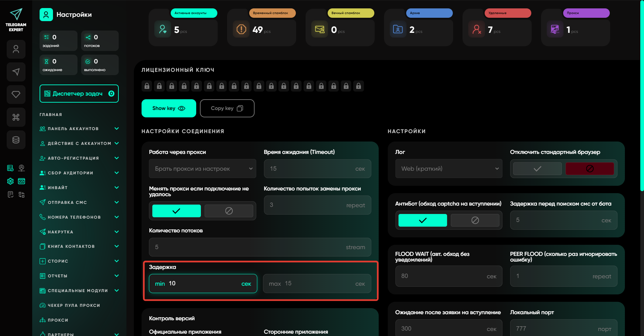Open the user profile sidebar icon
The image size is (644, 336).
click(16, 49)
